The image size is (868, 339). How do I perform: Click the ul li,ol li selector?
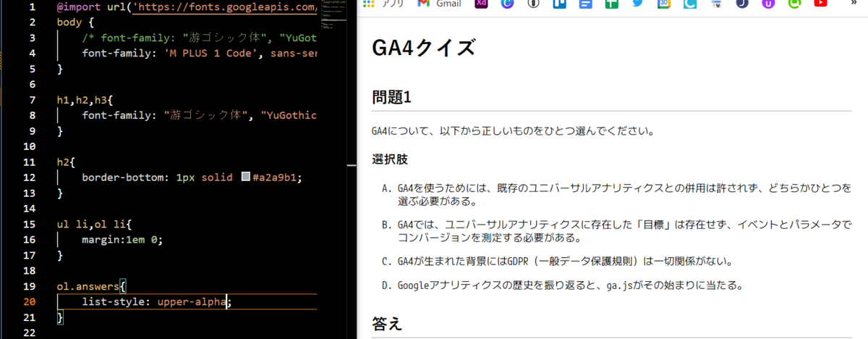point(94,224)
